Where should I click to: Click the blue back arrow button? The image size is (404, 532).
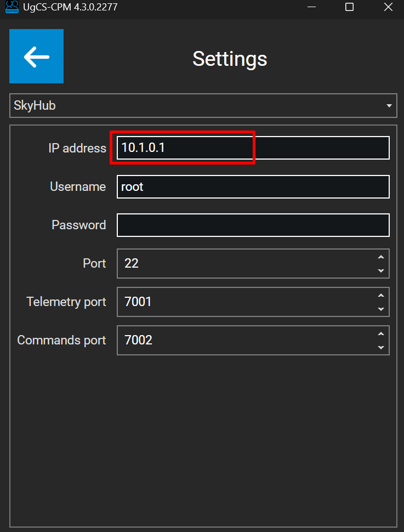point(36,56)
